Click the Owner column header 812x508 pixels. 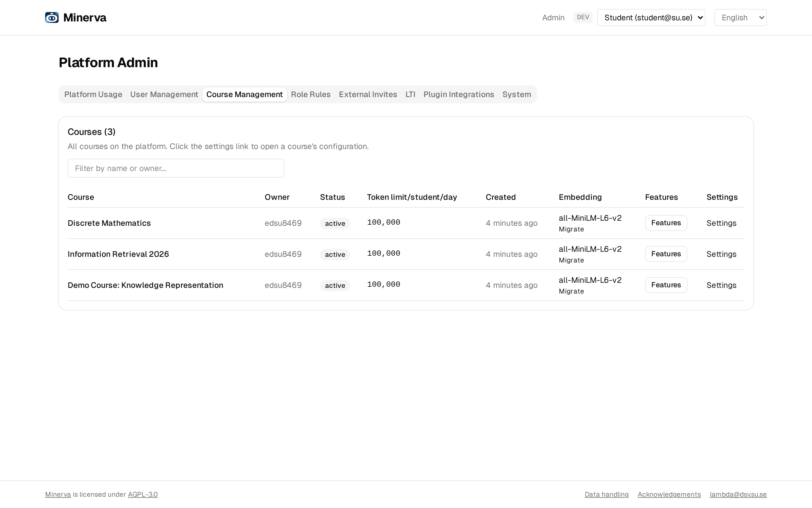[277, 197]
